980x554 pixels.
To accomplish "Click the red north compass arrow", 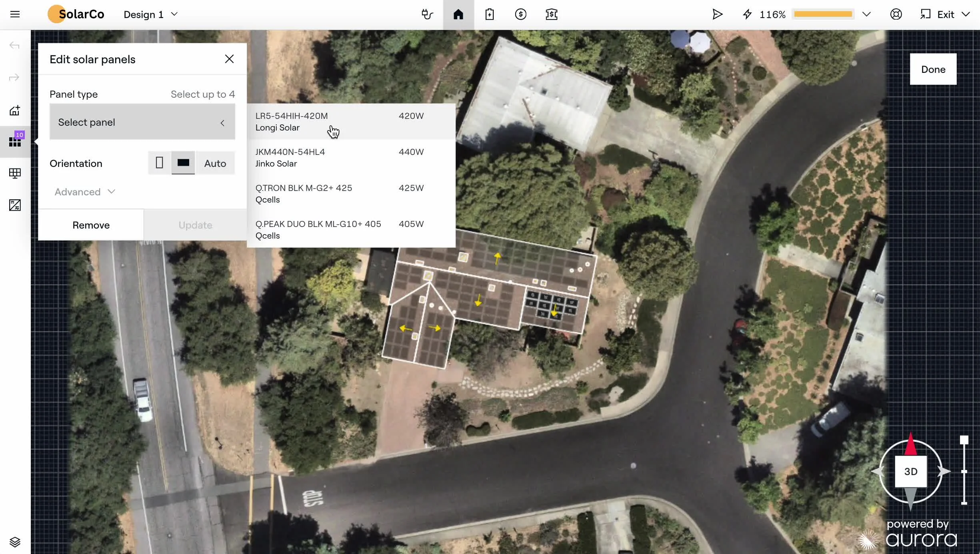I will [x=911, y=444].
